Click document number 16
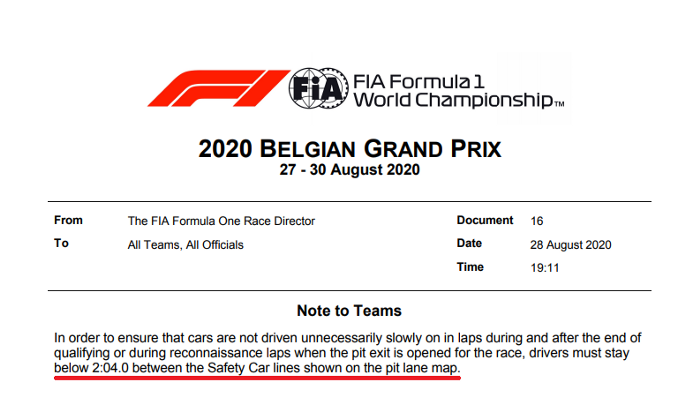 coord(536,221)
